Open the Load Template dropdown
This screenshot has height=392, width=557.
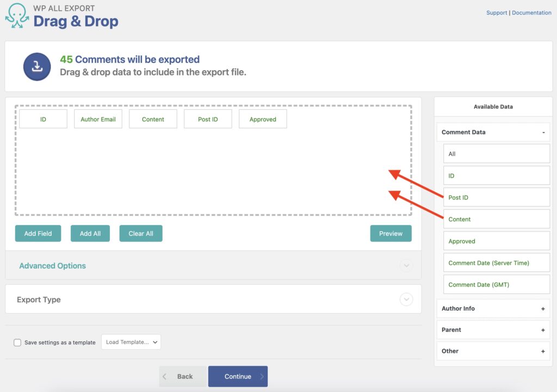coord(131,342)
